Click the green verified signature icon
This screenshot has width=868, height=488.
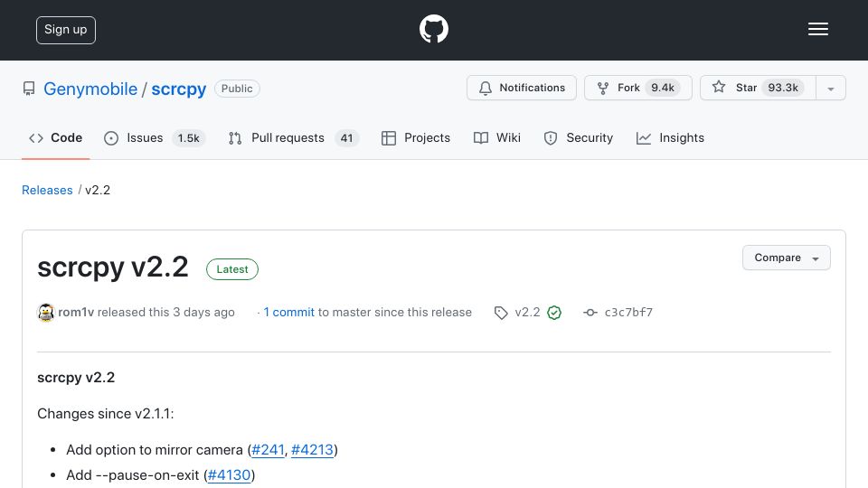pos(554,314)
